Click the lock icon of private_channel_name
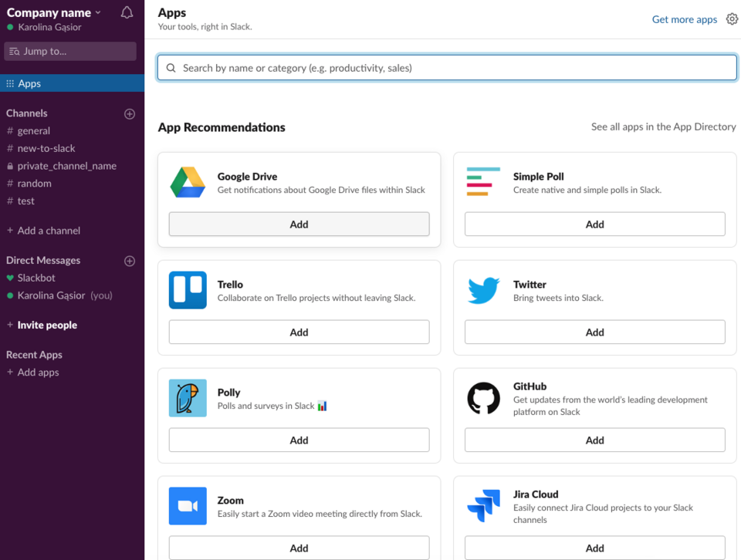Viewport: 741px width, 560px height. 10,166
